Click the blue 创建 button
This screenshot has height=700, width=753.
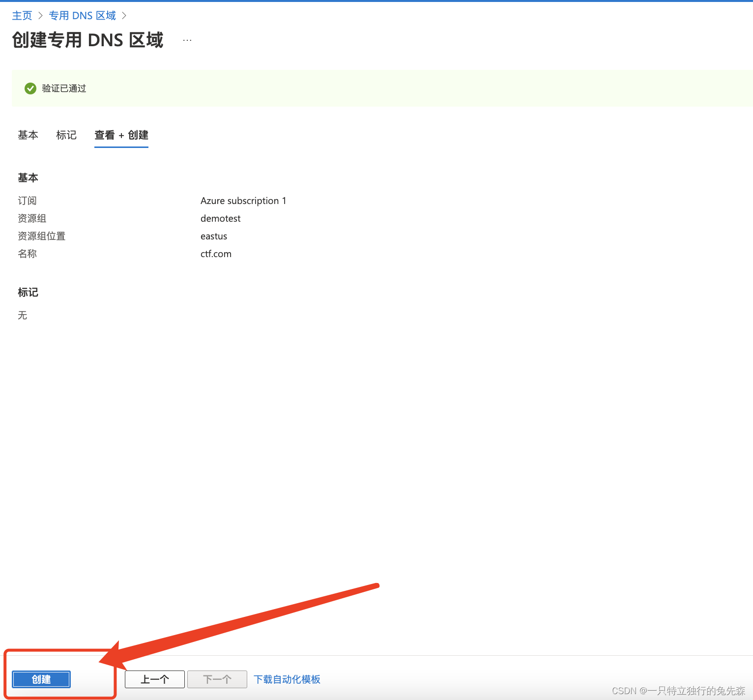click(x=41, y=679)
